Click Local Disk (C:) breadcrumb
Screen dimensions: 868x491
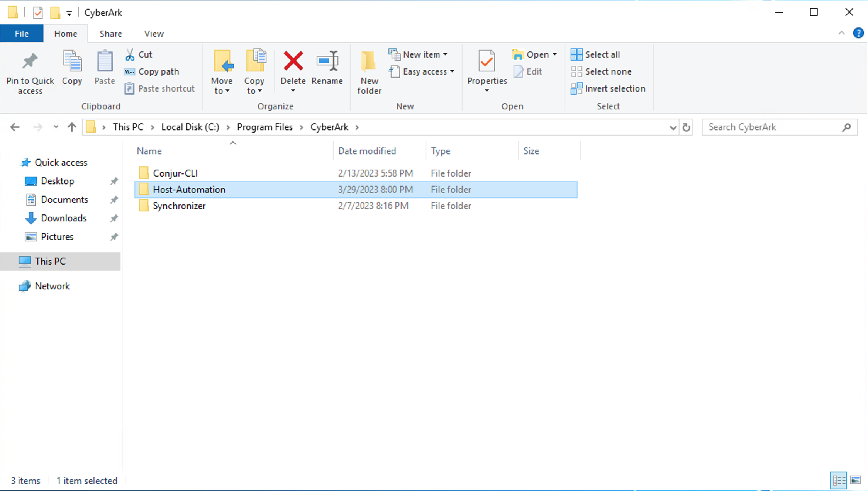[x=190, y=127]
